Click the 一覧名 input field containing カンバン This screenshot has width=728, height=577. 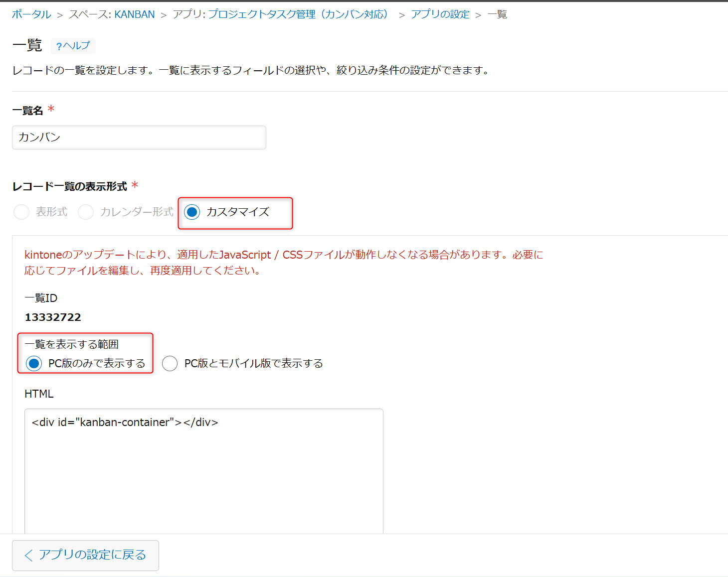coord(139,138)
